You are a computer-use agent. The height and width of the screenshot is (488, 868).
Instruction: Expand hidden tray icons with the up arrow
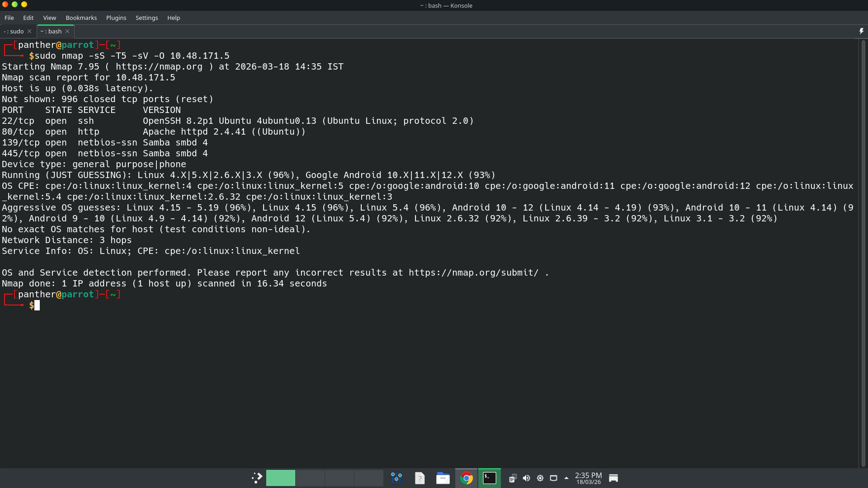pos(566,478)
